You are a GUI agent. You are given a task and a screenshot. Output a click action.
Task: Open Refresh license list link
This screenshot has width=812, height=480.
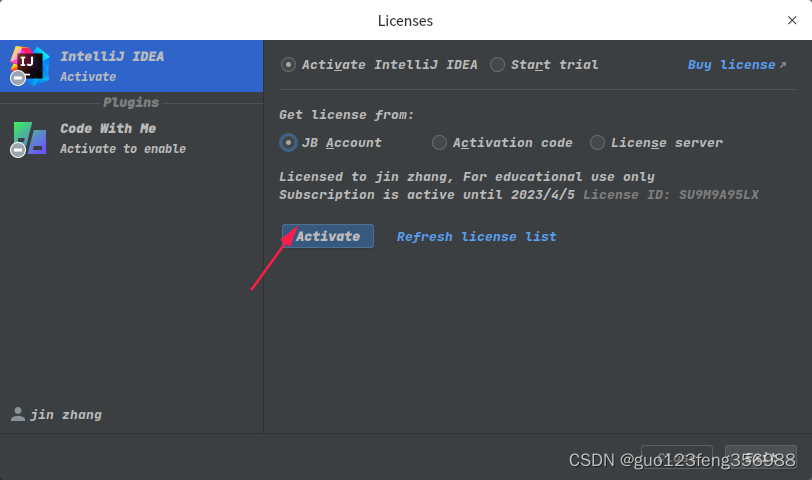click(476, 237)
